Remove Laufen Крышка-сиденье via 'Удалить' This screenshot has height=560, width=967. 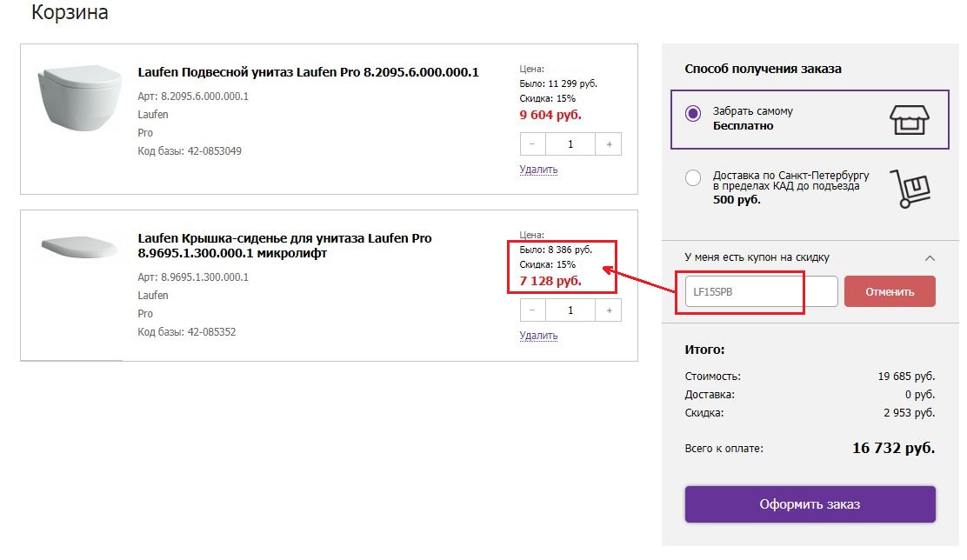[538, 336]
